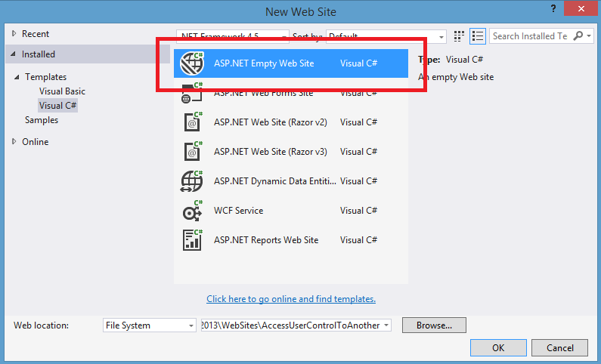Switch to medium icons list view
601x364 pixels.
point(478,36)
